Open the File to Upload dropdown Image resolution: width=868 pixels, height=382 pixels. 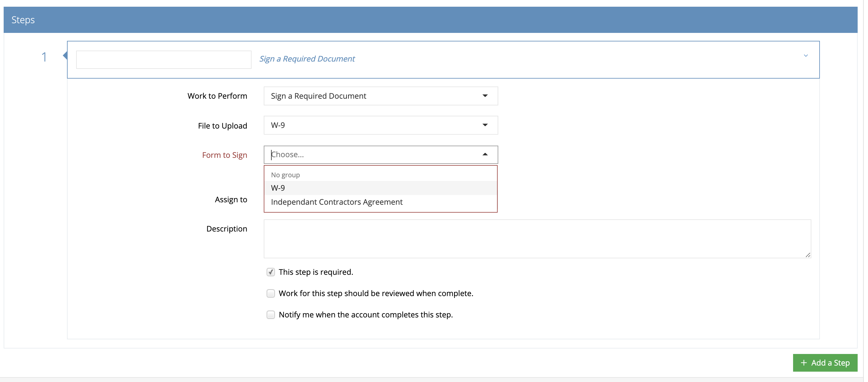[380, 125]
